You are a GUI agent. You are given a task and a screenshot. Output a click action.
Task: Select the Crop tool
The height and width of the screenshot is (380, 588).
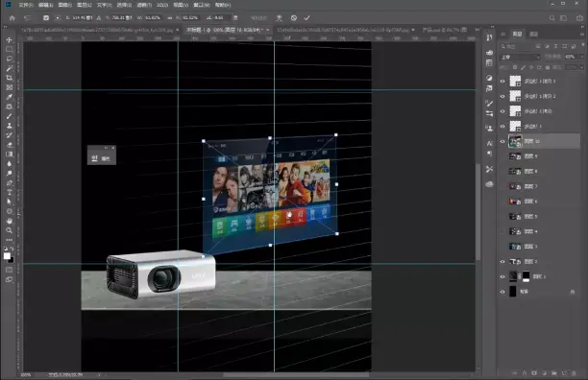point(9,78)
